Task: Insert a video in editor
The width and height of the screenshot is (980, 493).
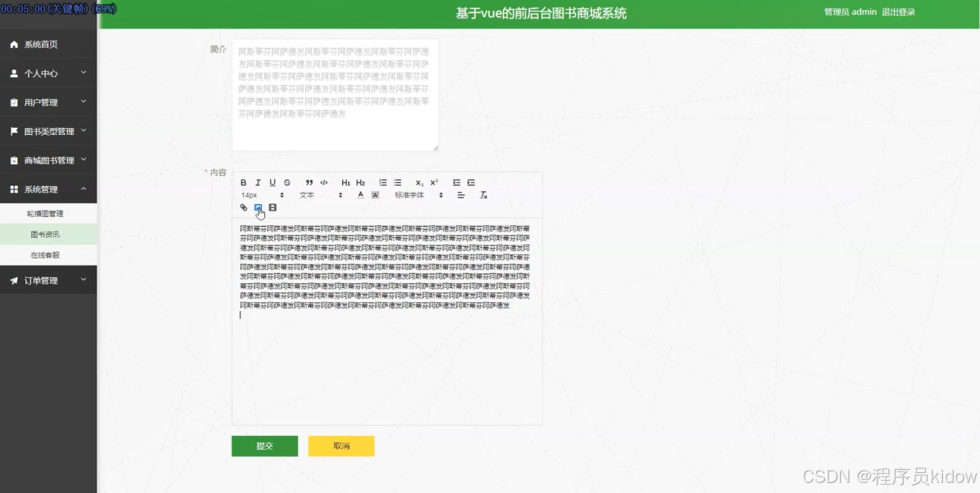Action: 273,208
